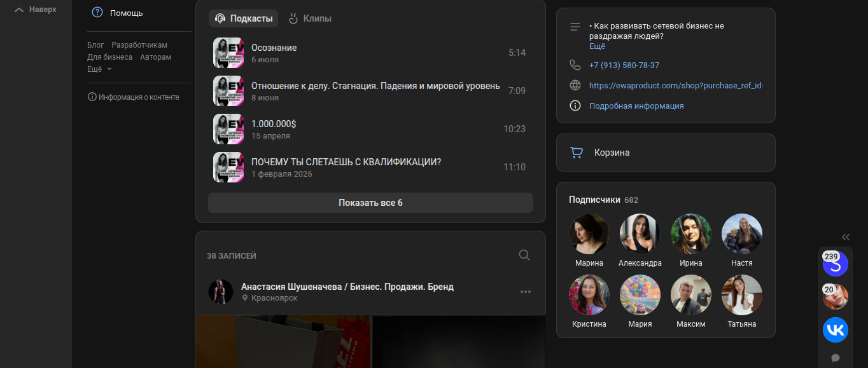Viewport: 868px width, 368px height.
Task: Open the chat with 239 unread badge
Action: tap(836, 264)
